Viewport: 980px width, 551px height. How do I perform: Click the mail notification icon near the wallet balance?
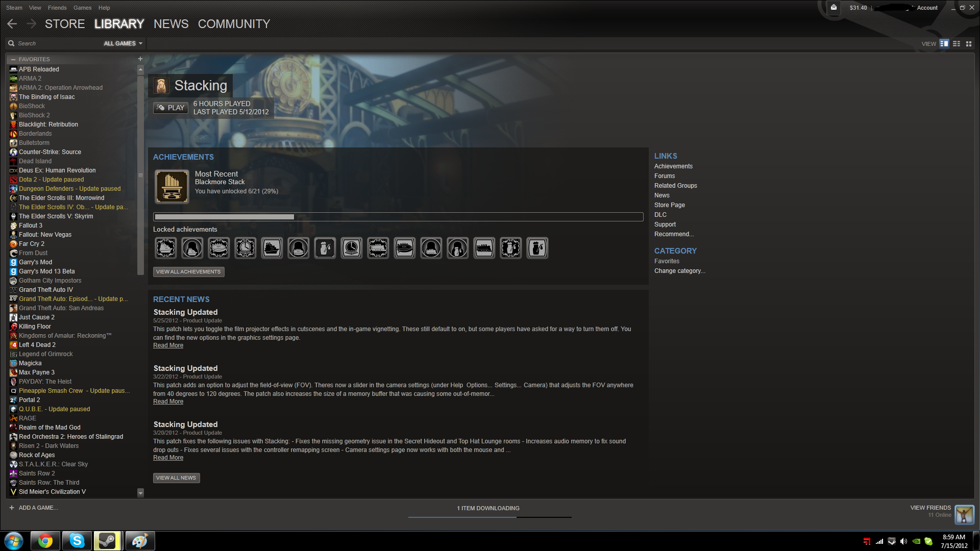click(833, 8)
